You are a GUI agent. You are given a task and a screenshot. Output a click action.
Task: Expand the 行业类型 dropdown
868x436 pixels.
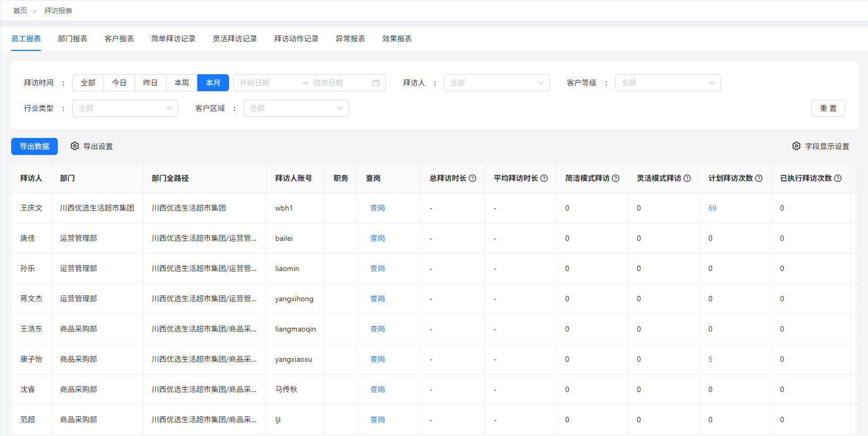coord(125,108)
